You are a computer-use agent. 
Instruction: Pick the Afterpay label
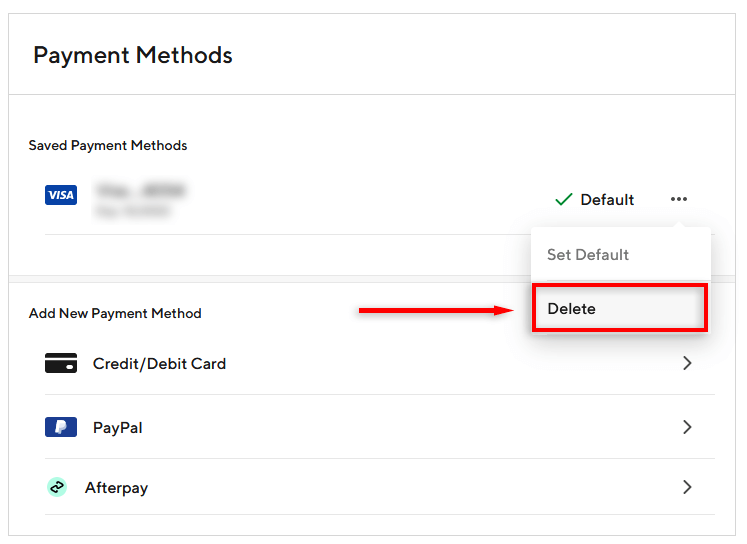pos(116,488)
